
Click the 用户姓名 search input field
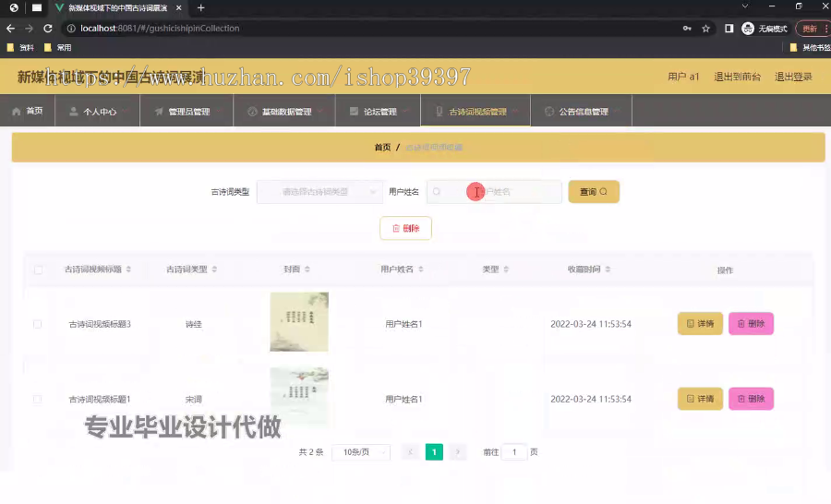pos(494,192)
